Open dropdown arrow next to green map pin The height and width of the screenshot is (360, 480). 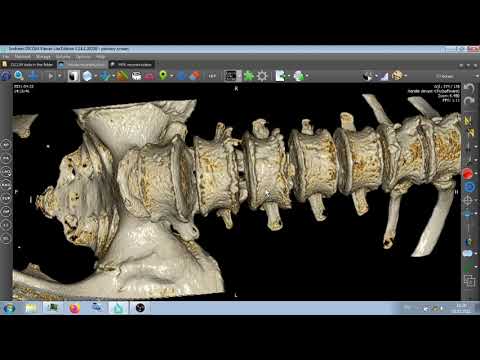(172, 76)
